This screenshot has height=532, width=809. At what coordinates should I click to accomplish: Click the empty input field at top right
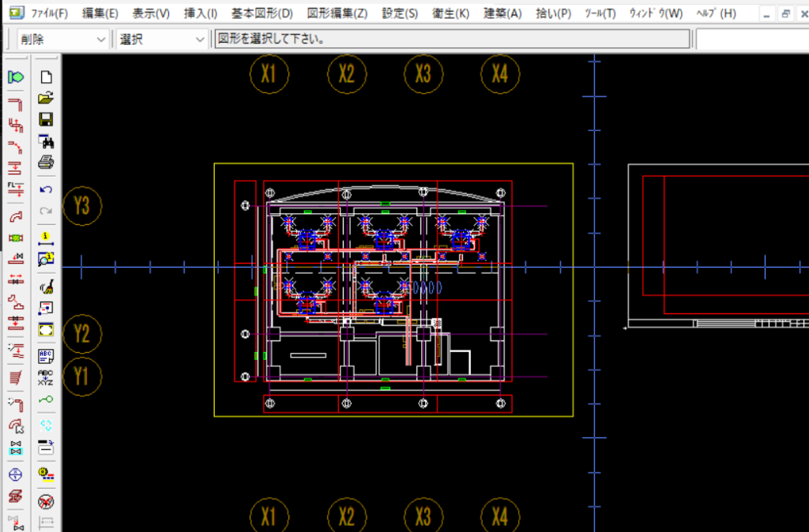[751, 39]
